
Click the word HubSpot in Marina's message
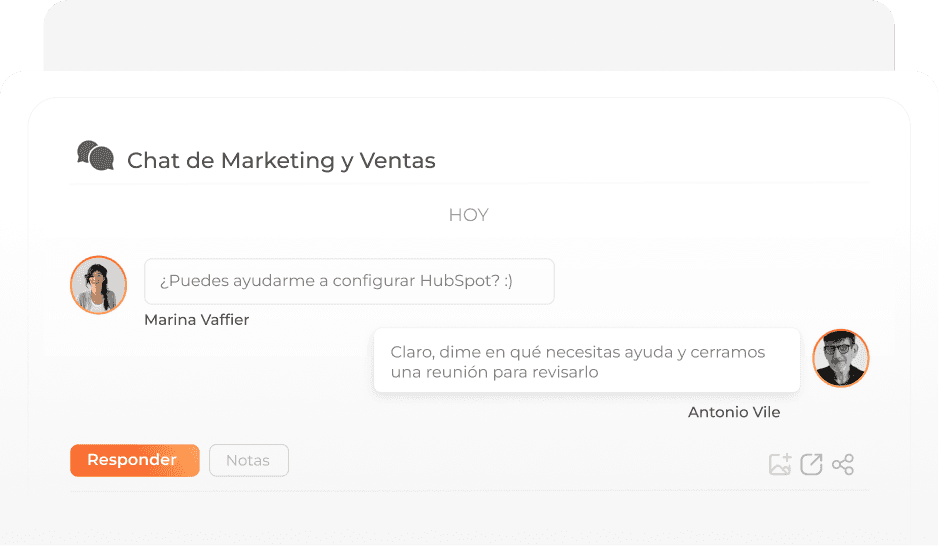point(458,280)
